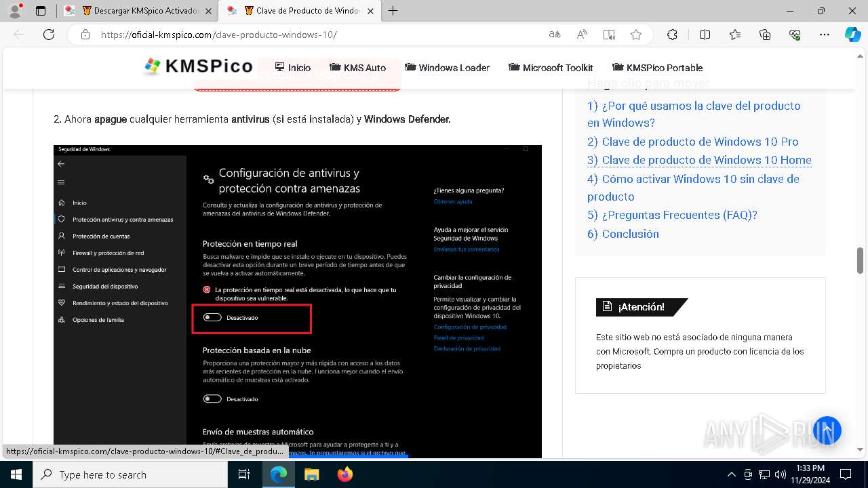Click the page vertical scrollbar thumb
This screenshot has height=488, width=868.
(860, 260)
